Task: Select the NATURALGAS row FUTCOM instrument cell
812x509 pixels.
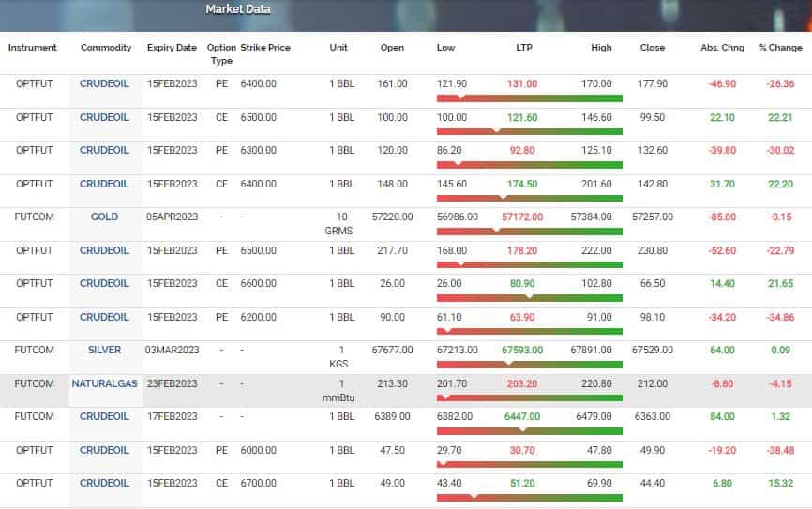Action: (34, 383)
